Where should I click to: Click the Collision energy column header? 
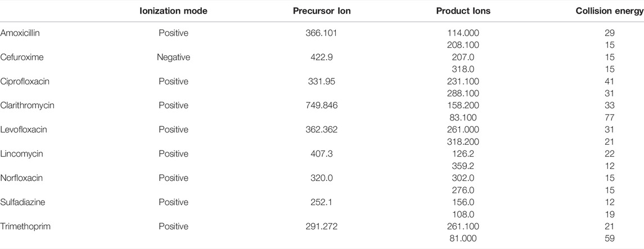click(610, 11)
